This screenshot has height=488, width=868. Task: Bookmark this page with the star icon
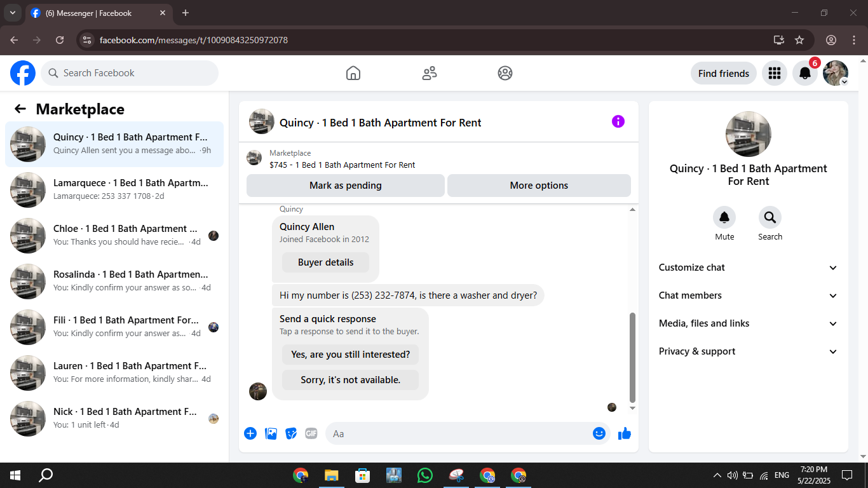(799, 40)
